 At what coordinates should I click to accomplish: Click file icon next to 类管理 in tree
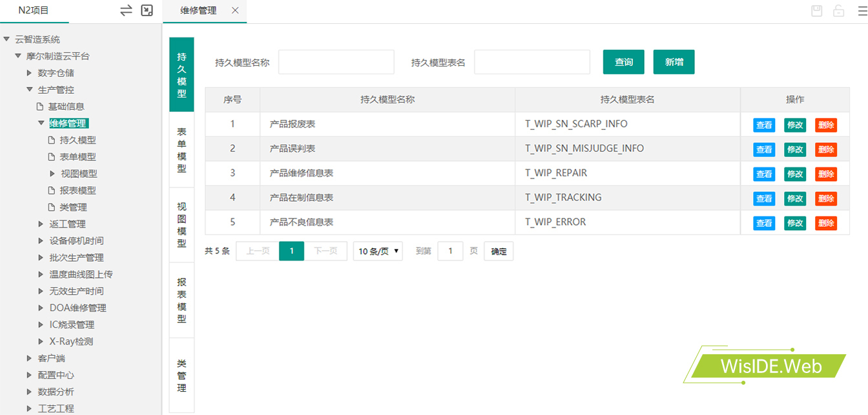pos(52,207)
